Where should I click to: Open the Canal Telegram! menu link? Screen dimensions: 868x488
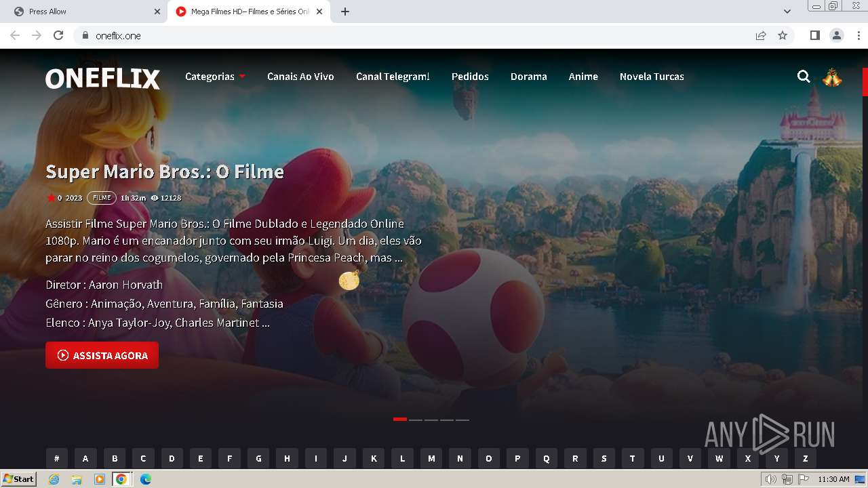393,77
